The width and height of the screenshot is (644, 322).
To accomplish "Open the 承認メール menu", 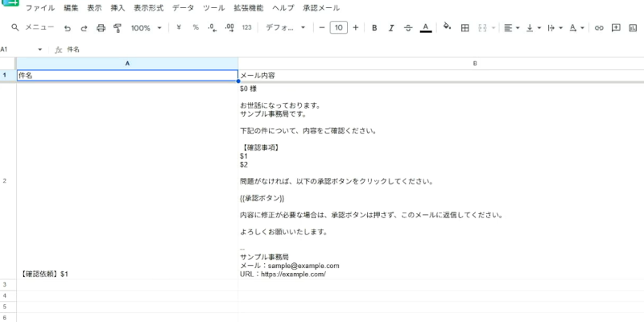I will coord(321,8).
